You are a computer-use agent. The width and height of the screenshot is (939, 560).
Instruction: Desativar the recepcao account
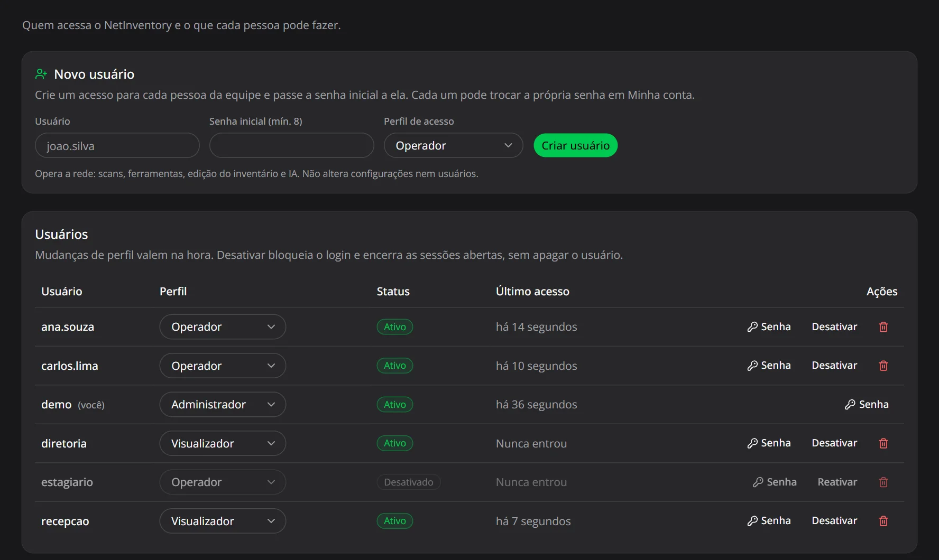(834, 520)
